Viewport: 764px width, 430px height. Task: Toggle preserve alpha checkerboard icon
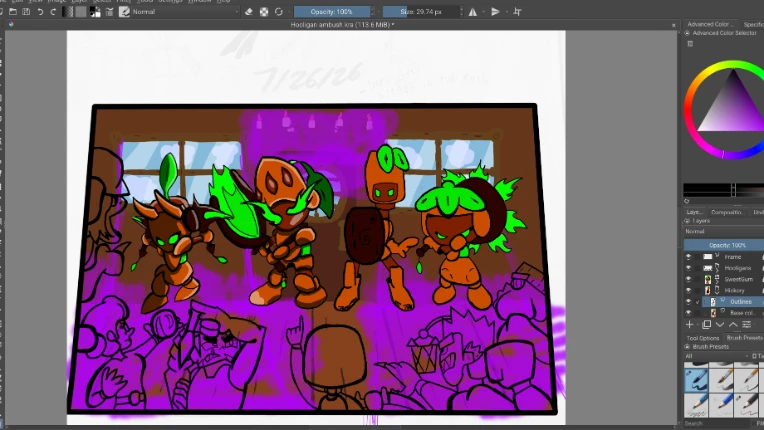point(264,12)
